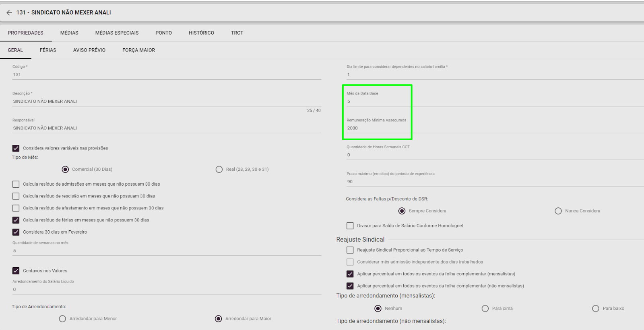Uncheck Considera valores variáveis nas provisões
The height and width of the screenshot is (330, 644).
tap(16, 148)
